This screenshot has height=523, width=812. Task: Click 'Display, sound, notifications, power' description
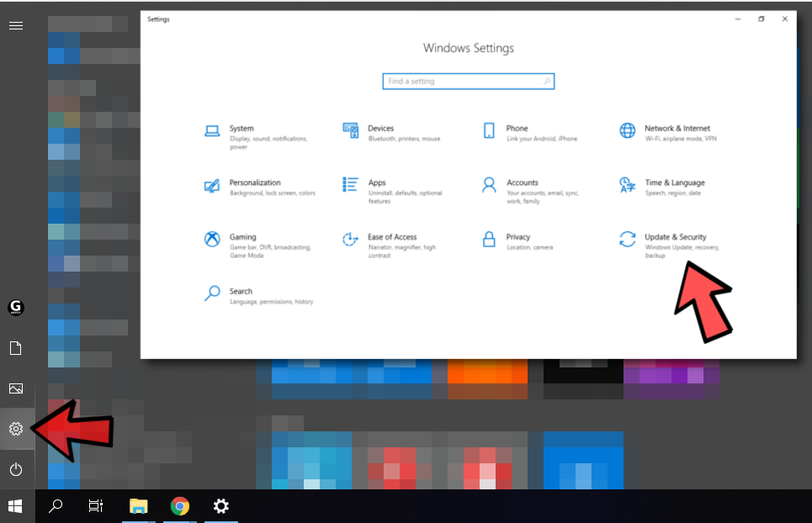click(268, 143)
